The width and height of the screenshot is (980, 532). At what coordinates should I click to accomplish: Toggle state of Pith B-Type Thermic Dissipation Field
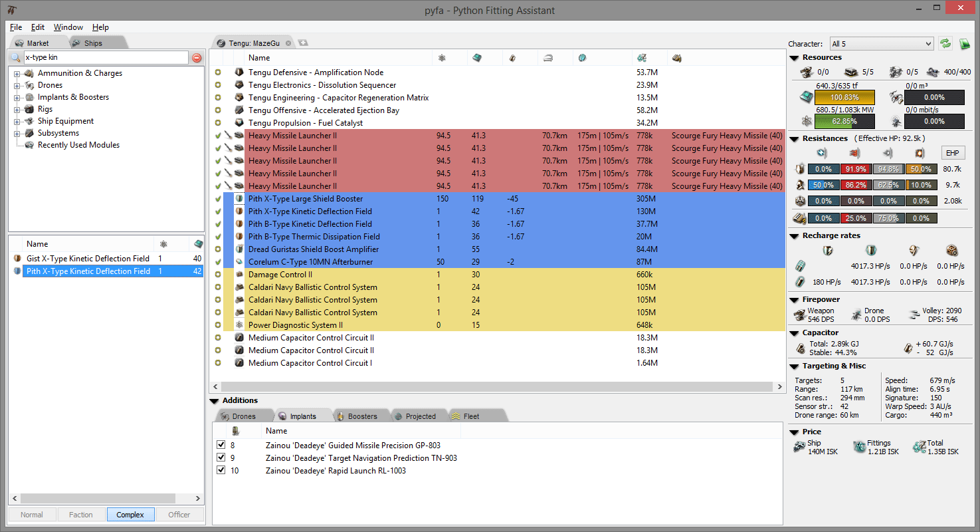218,236
